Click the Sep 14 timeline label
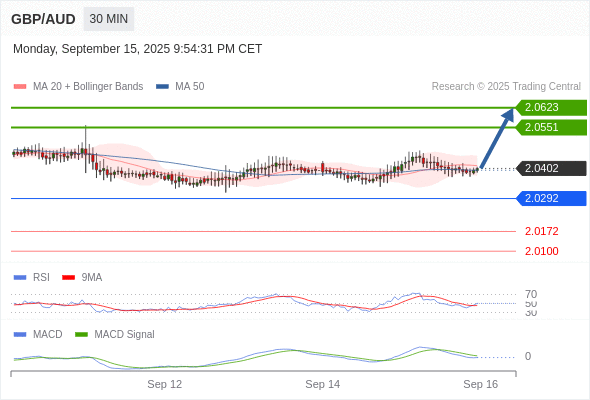The height and width of the screenshot is (400, 590). point(322,384)
